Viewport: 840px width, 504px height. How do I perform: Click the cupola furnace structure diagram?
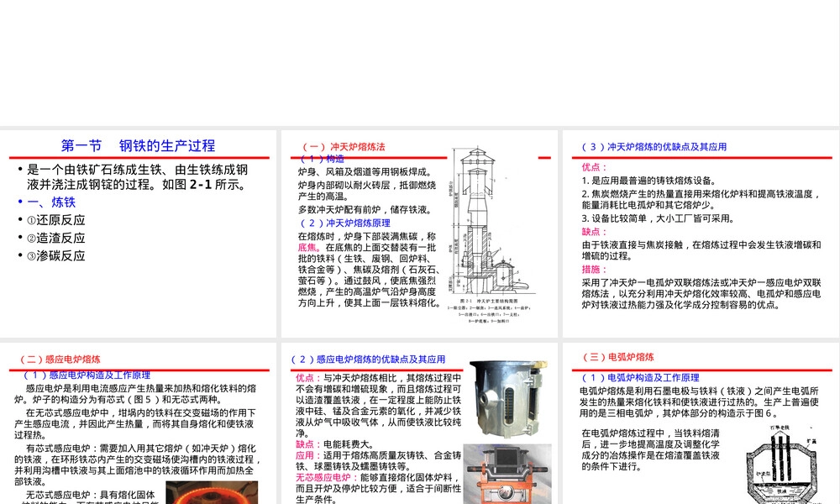[x=492, y=234]
